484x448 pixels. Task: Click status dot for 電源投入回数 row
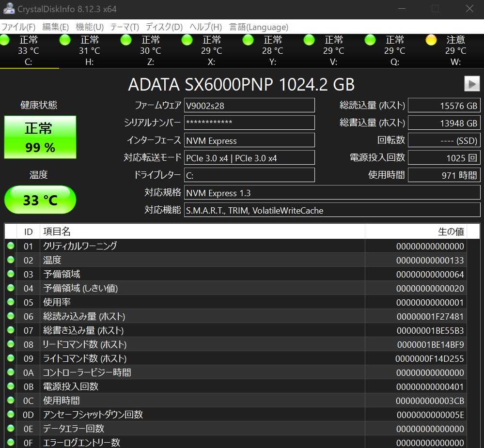(11, 386)
